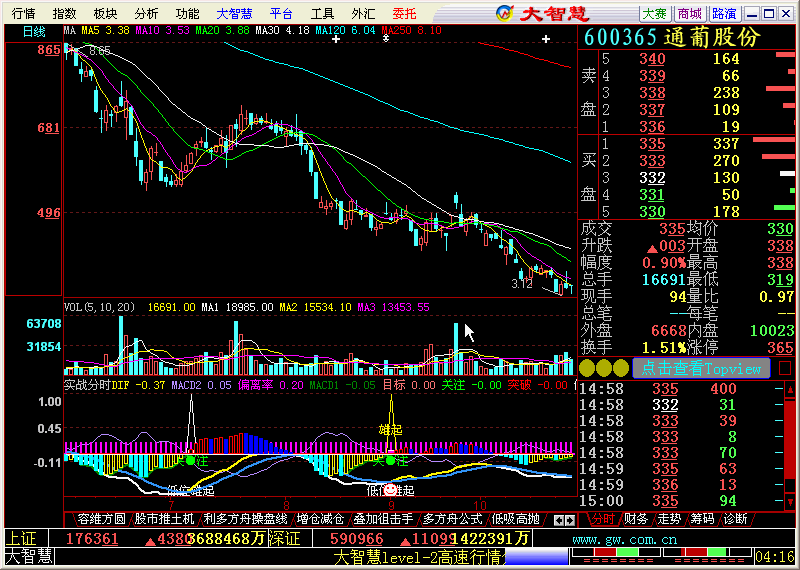Select the 低吸高抛 indicator tab
800x570 pixels.
click(515, 519)
